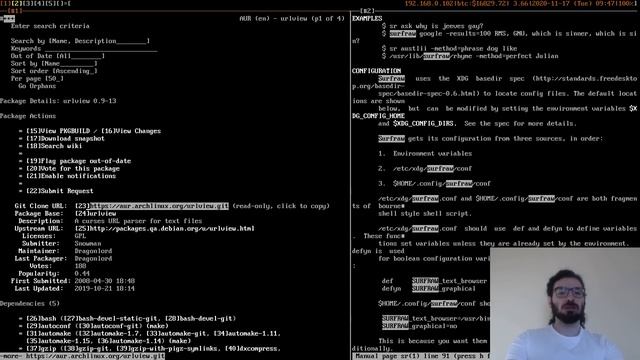Open the automake-1.11 link
Image resolution: width=640 pixels, height=360 pixels.
(x=247, y=333)
